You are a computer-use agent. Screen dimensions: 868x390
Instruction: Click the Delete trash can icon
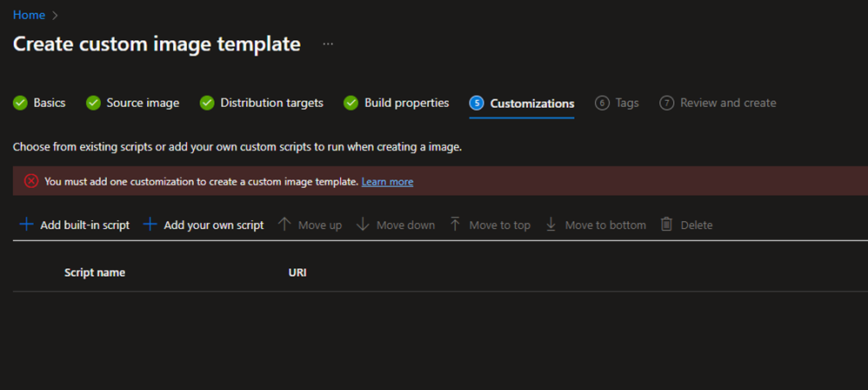coord(666,225)
